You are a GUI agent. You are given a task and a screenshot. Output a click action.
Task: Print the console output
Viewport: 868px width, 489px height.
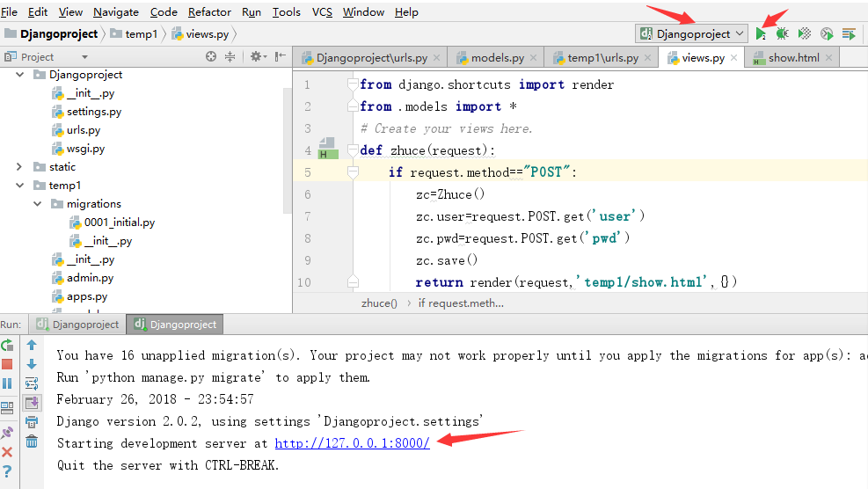point(32,422)
